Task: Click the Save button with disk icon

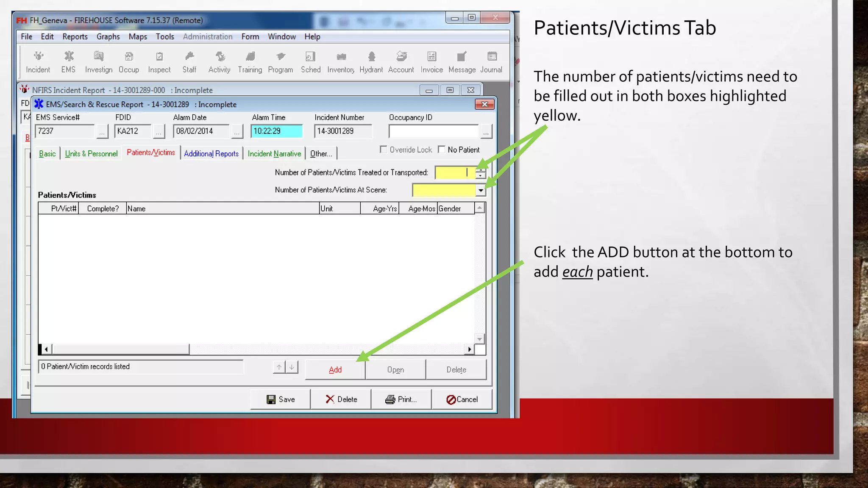Action: [x=280, y=399]
